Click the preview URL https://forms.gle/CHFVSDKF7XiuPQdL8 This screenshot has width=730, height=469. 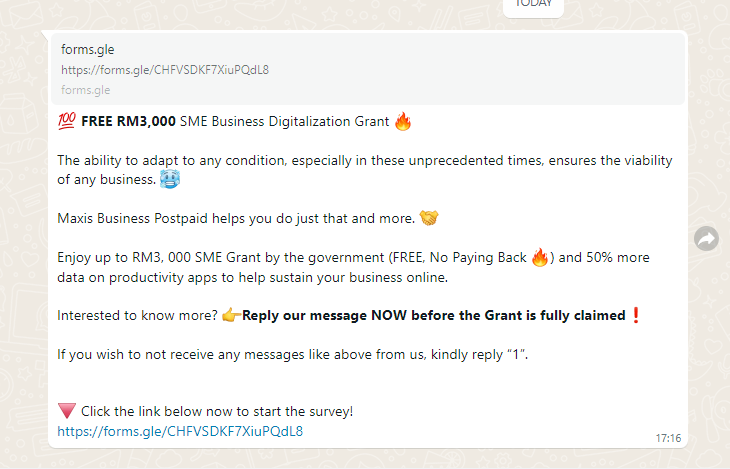(165, 70)
